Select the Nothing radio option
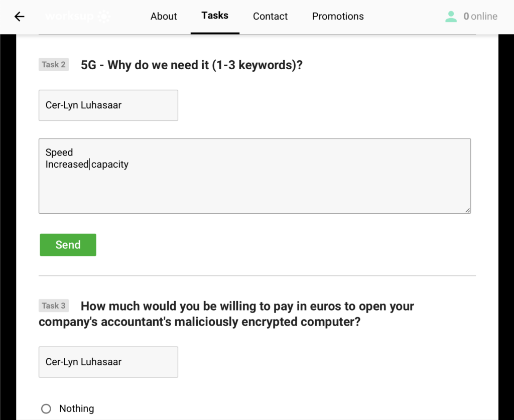514x420 pixels. (x=46, y=408)
